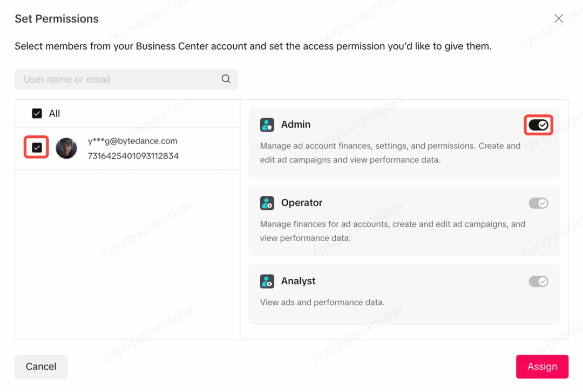Turn off the Admin permission toggle

pos(538,125)
